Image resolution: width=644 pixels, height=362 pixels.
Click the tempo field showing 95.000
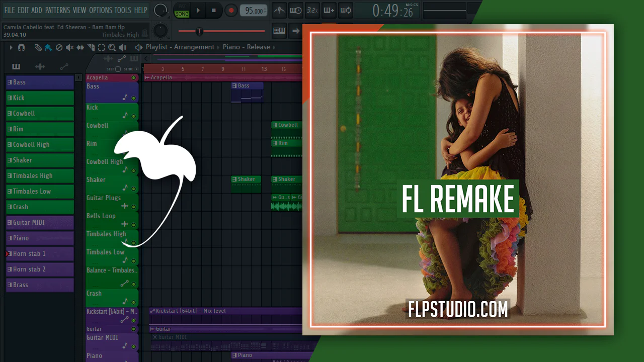coord(254,11)
